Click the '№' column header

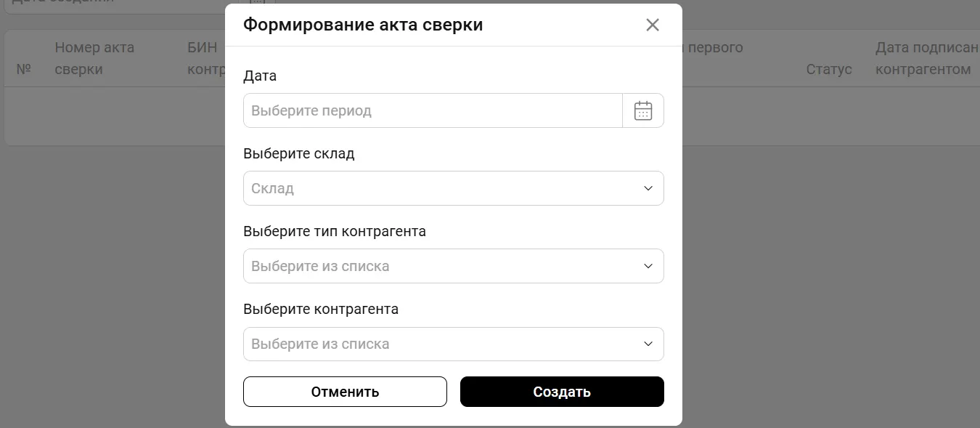tap(23, 70)
